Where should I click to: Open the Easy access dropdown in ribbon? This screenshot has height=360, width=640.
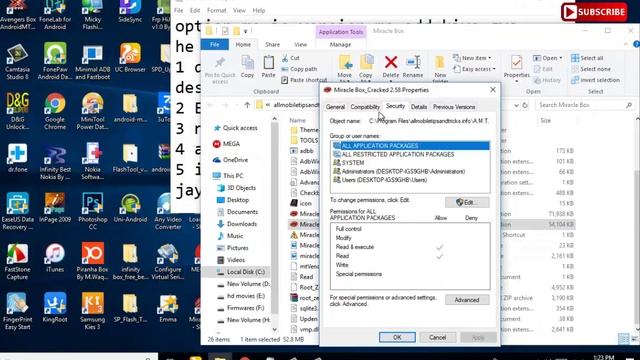pyautogui.click(x=475, y=69)
